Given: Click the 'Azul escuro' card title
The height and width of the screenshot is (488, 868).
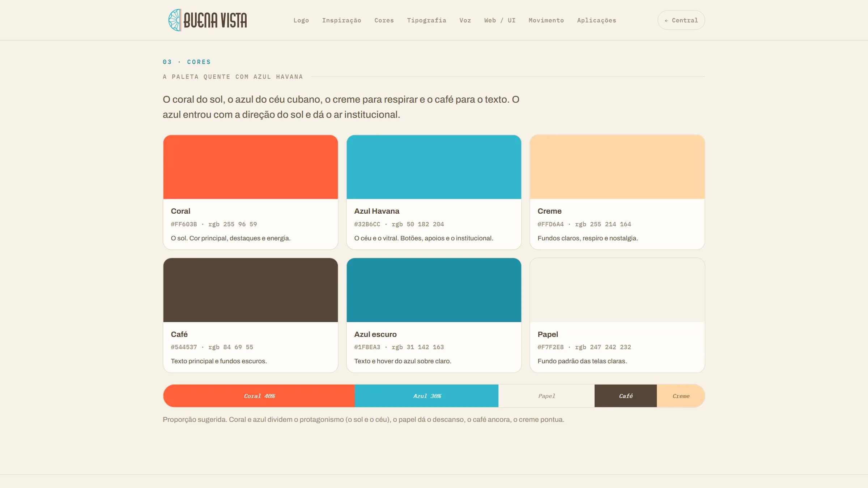Looking at the screenshot, I should [375, 334].
